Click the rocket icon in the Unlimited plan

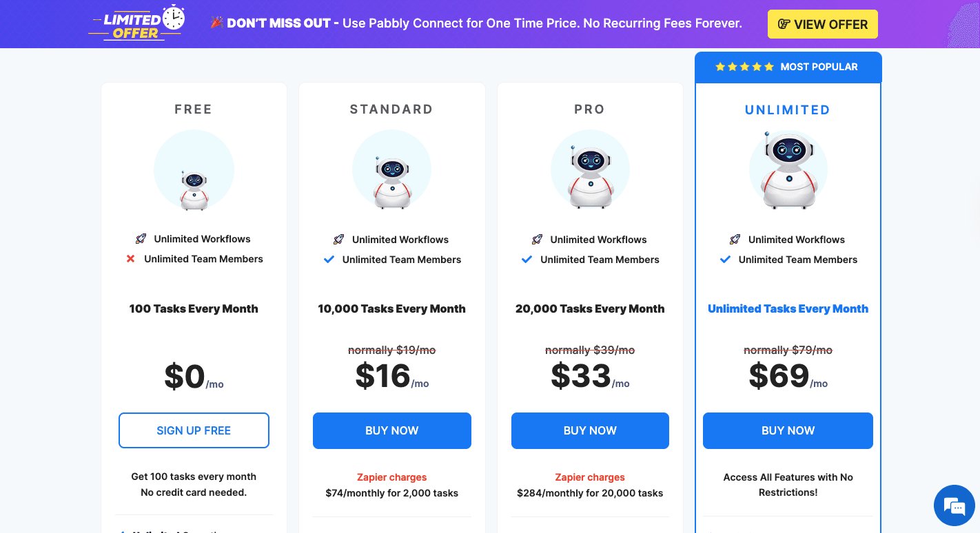735,239
